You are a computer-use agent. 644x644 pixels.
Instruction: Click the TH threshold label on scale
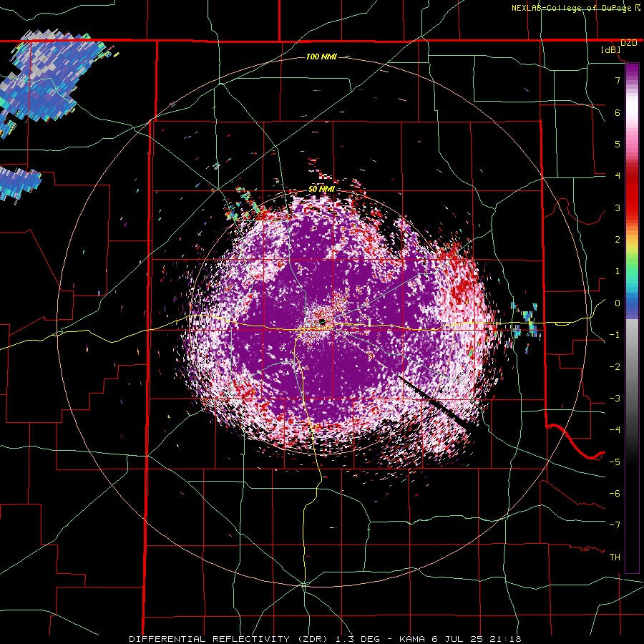615,557
